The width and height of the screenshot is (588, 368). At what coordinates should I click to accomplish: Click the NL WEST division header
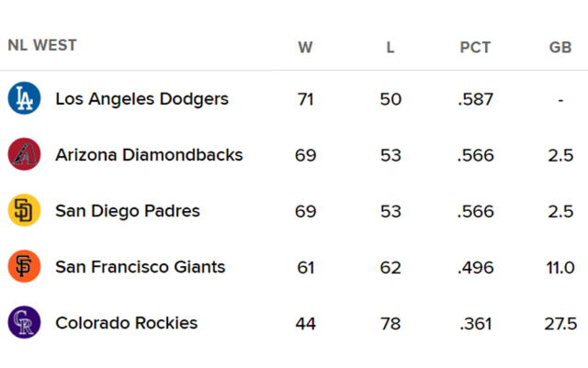[x=42, y=45]
